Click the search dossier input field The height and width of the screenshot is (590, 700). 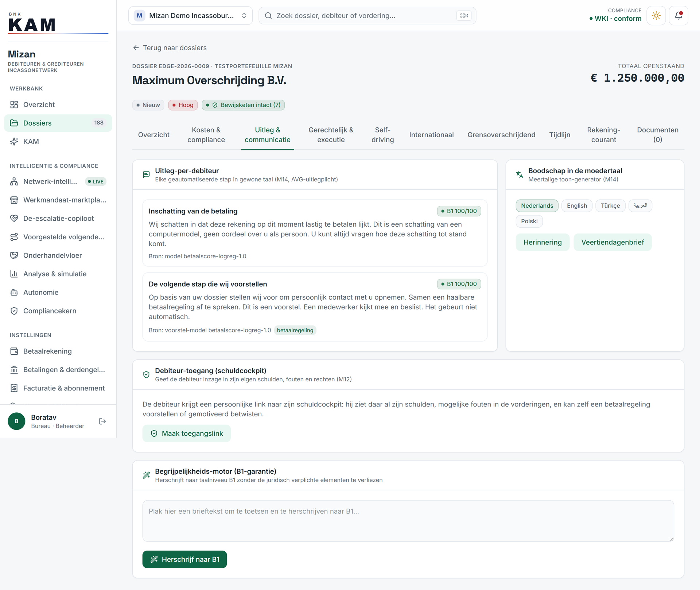coord(367,16)
